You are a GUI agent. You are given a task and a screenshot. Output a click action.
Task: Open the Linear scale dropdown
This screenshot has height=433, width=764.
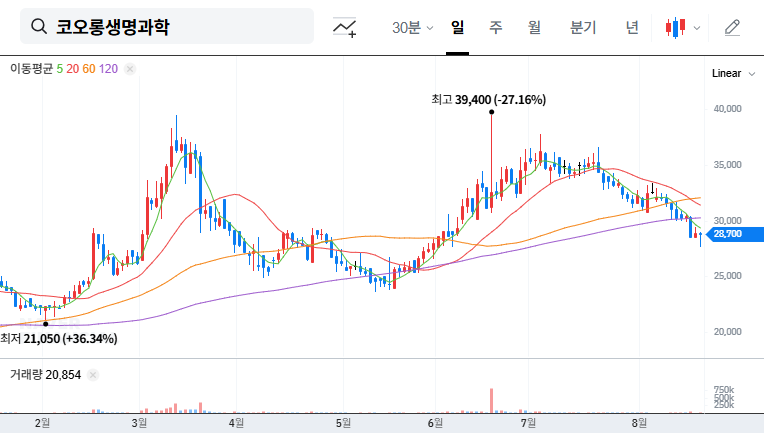coord(726,74)
